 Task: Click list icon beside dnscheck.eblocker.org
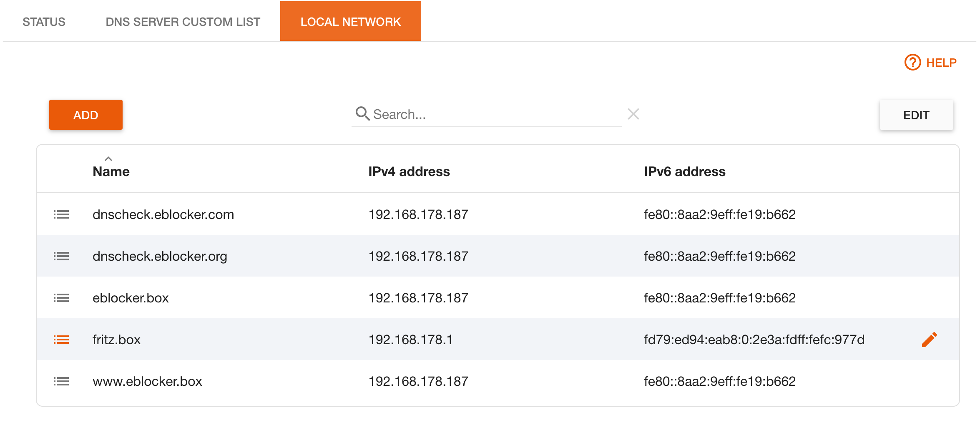pos(61,256)
